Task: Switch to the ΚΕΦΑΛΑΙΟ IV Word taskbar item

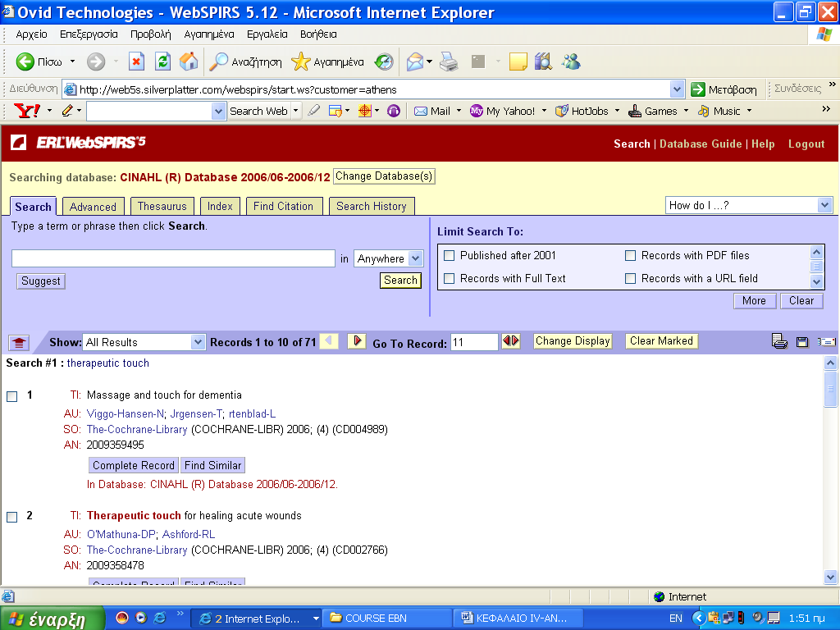Action: point(518,619)
